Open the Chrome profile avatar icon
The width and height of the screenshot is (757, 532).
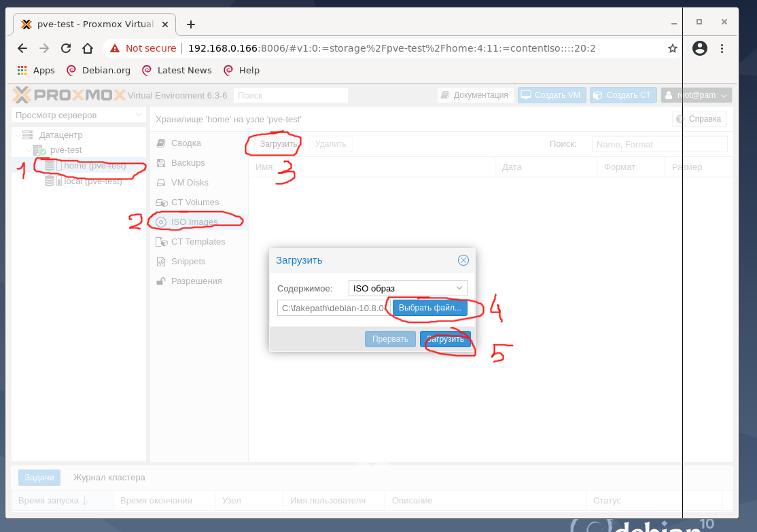coord(699,48)
